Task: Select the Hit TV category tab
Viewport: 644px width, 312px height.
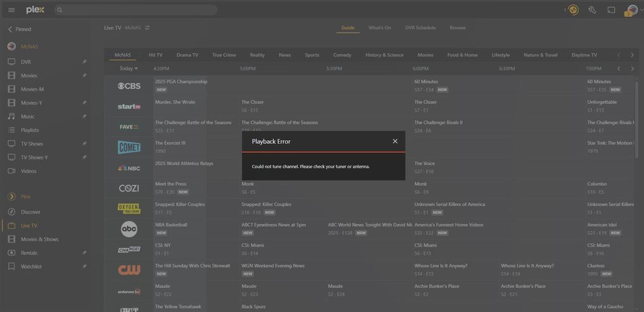Action: tap(155, 55)
